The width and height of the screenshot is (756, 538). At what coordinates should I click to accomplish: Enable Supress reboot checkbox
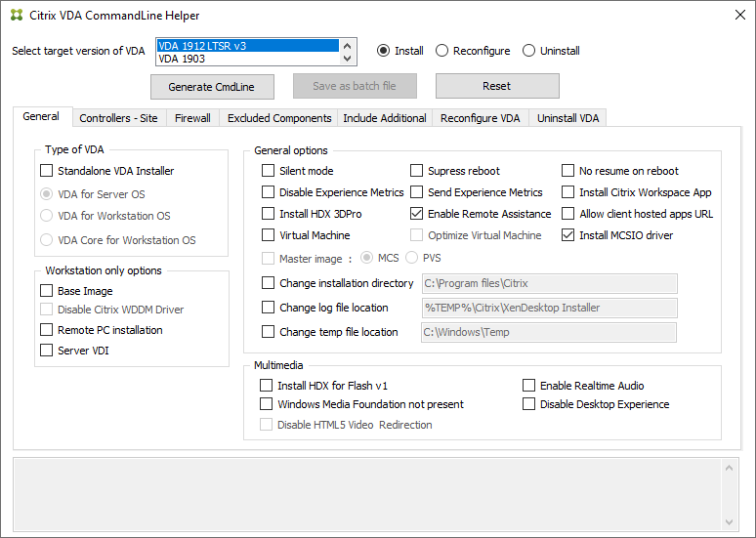(x=416, y=171)
